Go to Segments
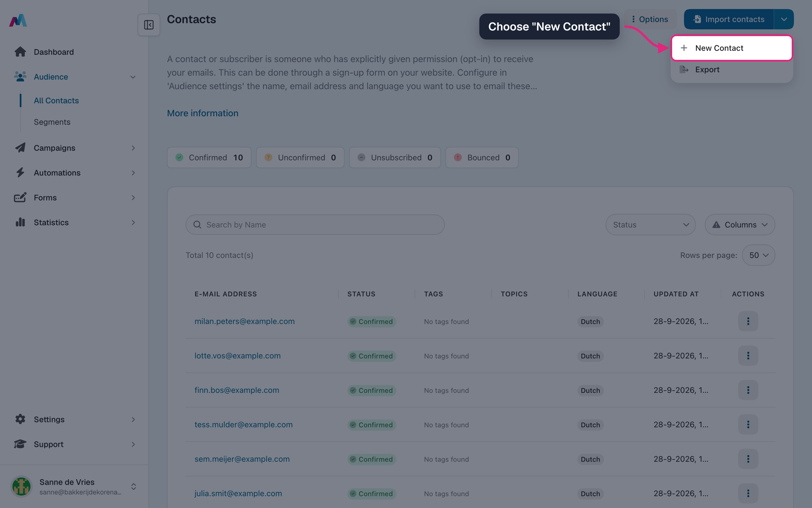The width and height of the screenshot is (812, 508). click(x=52, y=122)
